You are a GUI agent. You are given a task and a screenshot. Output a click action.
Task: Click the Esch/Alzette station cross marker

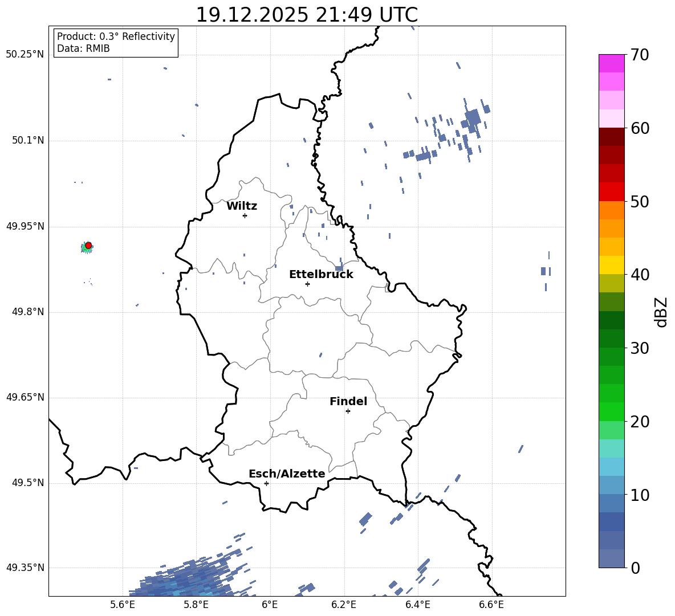click(266, 483)
